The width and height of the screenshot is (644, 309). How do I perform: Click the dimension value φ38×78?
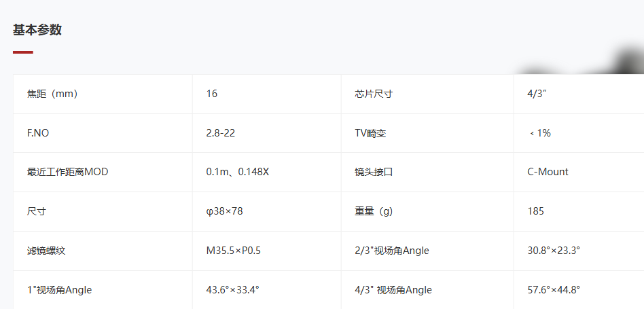click(x=224, y=211)
